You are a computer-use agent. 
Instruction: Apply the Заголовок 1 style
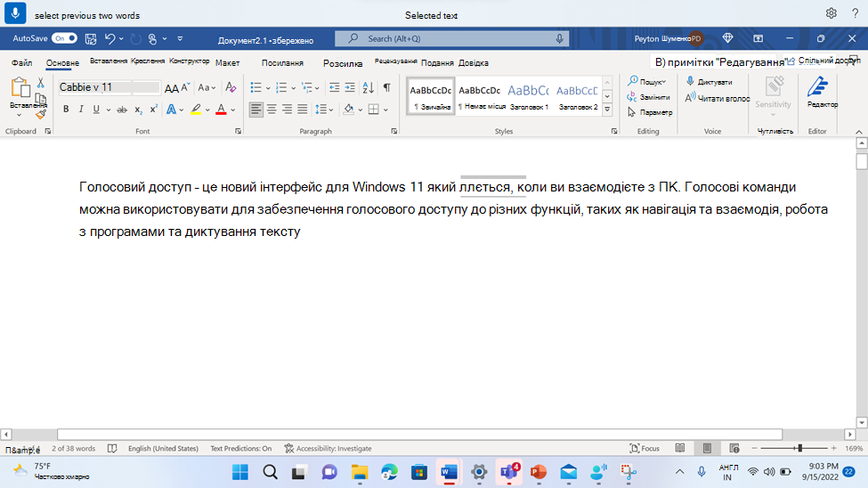529,96
